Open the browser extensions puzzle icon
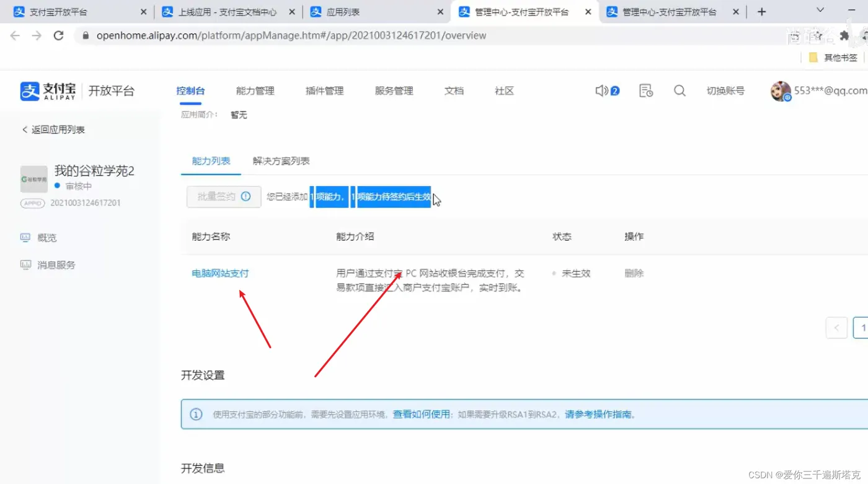Screen dimensions: 868x484 [844, 36]
